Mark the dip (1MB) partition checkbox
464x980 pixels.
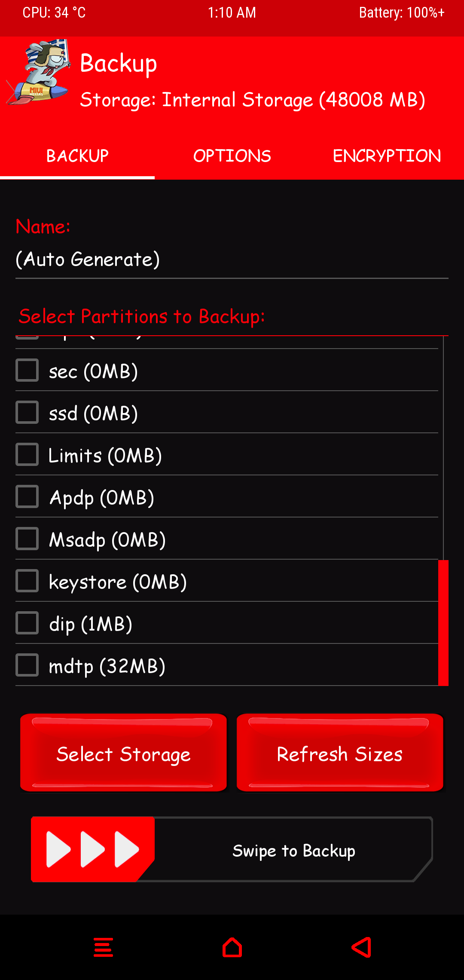27,623
